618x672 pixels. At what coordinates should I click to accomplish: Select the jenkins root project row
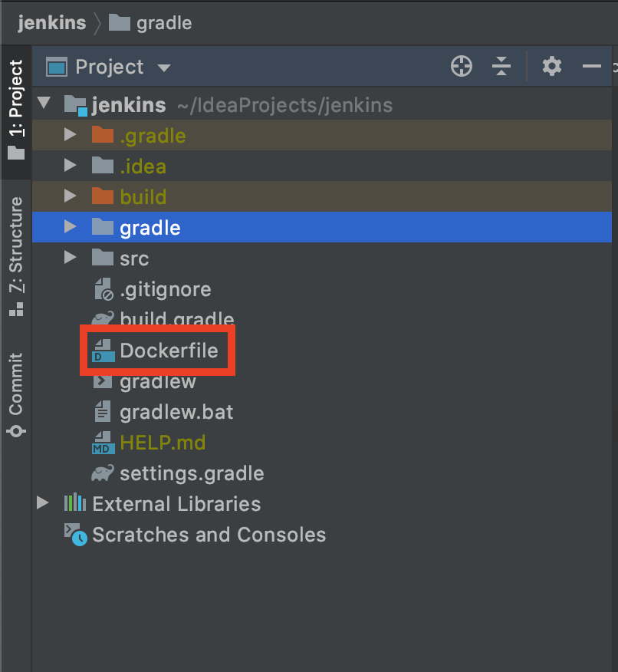(322, 104)
